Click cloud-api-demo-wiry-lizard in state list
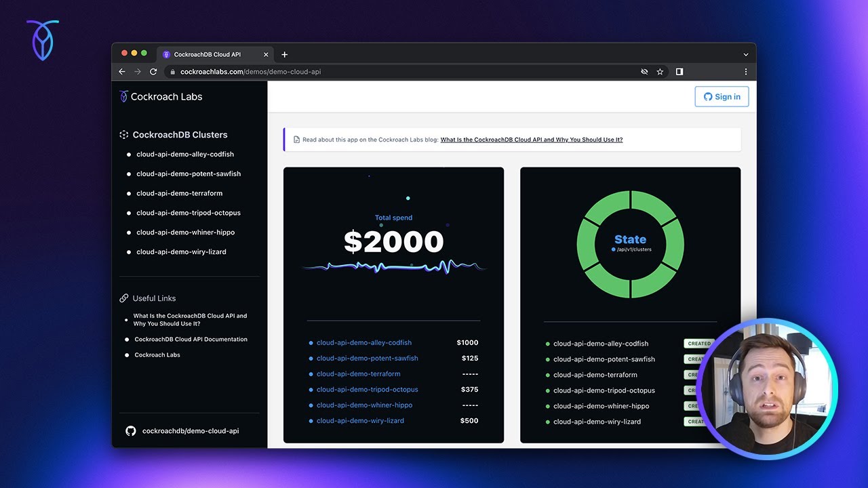The image size is (868, 488). (x=597, y=422)
